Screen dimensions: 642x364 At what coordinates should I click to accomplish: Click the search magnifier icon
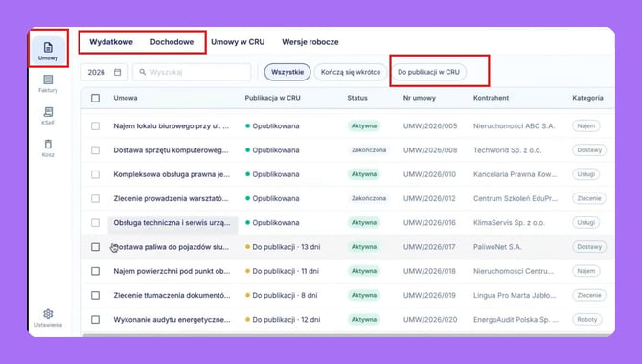pos(143,72)
